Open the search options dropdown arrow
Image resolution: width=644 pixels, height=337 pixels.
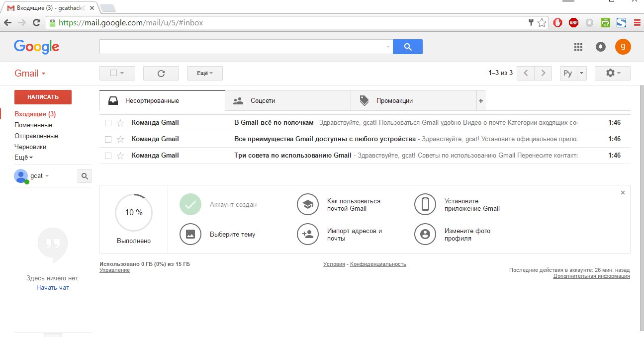388,47
